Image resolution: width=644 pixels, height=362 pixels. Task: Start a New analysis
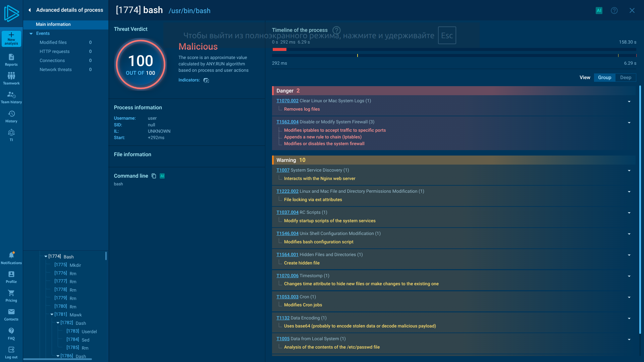pos(11,39)
